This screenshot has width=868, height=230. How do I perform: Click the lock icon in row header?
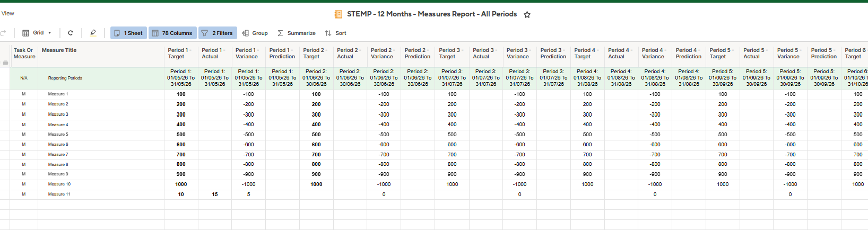[x=5, y=63]
